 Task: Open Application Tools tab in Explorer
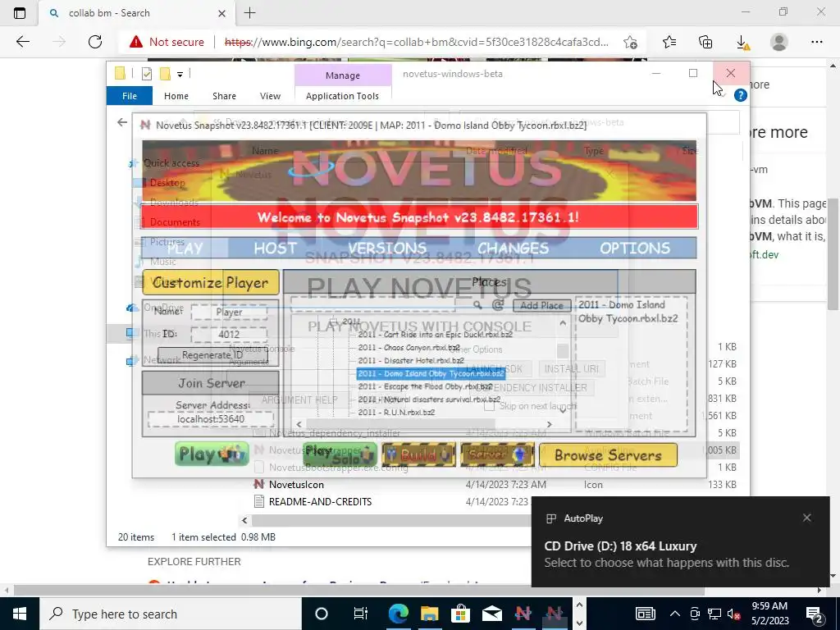point(342,96)
